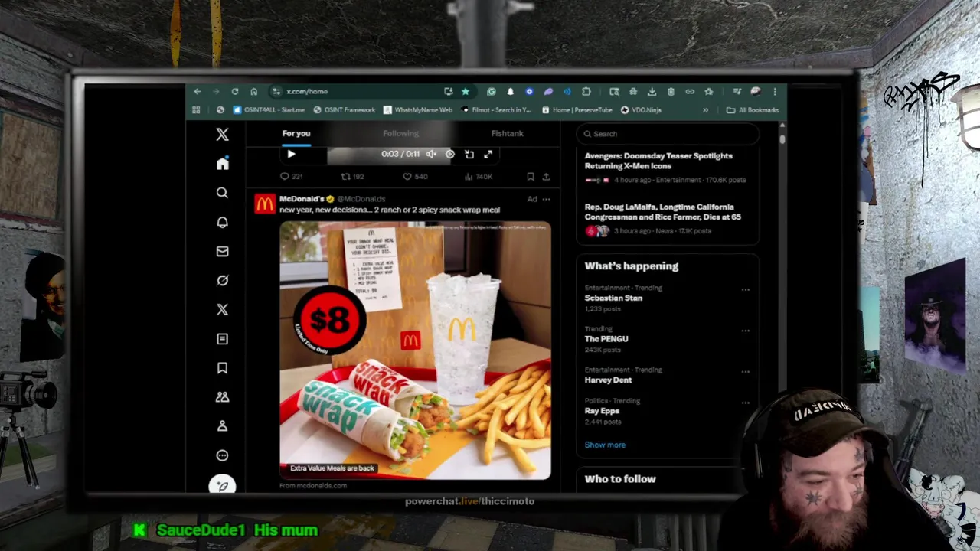Screen dimensions: 980x551
Task: Open Notifications bell in sidebar
Action: (x=222, y=222)
